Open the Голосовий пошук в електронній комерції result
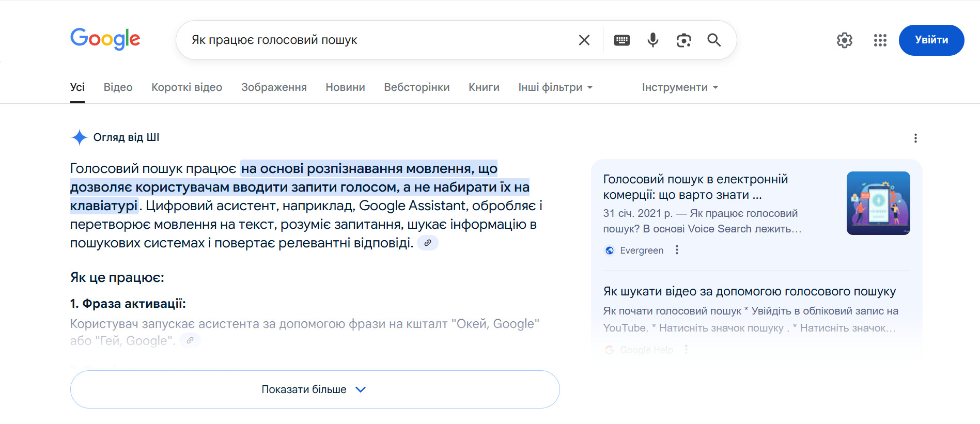980x424 pixels. [x=695, y=187]
